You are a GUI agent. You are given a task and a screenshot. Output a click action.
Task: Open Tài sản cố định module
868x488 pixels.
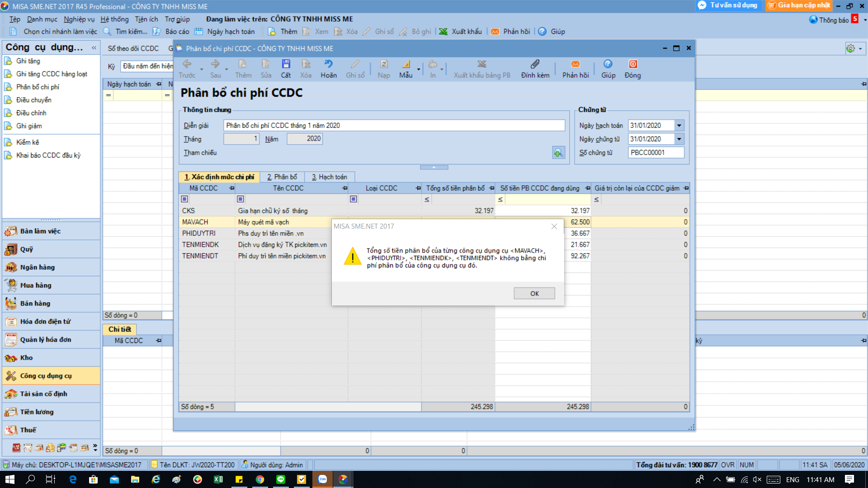click(x=43, y=394)
